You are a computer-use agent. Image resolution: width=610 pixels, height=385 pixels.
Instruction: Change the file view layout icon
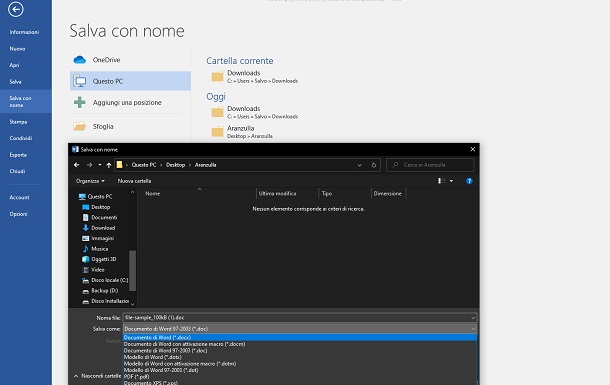[x=442, y=181]
